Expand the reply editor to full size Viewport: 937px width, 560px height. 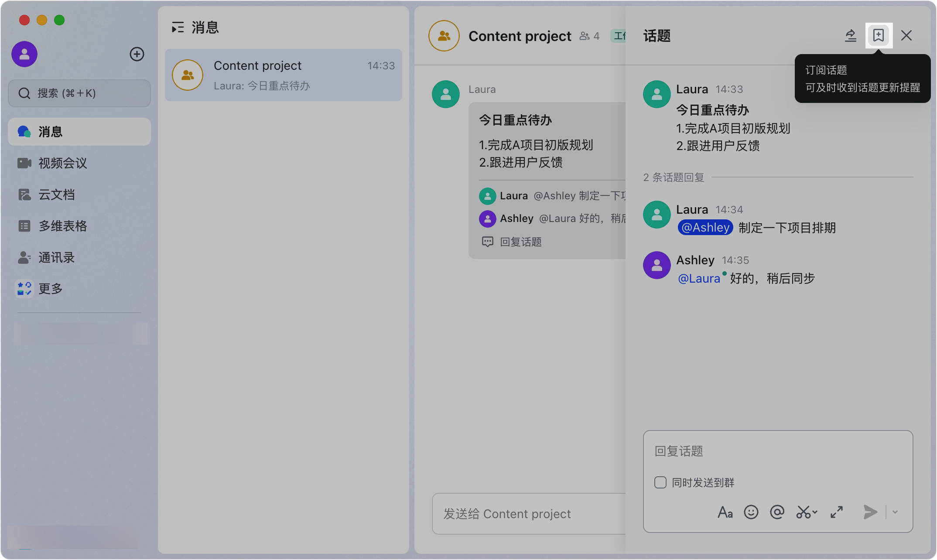tap(837, 512)
